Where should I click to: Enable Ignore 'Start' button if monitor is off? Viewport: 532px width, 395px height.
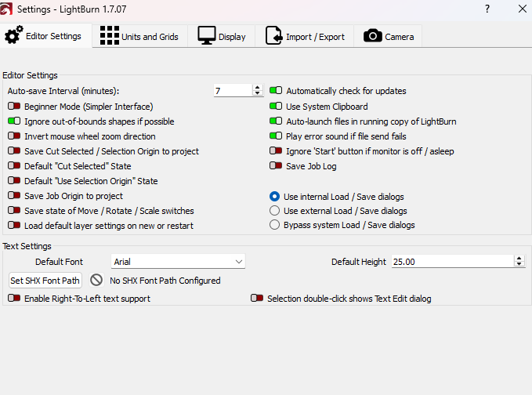(276, 150)
